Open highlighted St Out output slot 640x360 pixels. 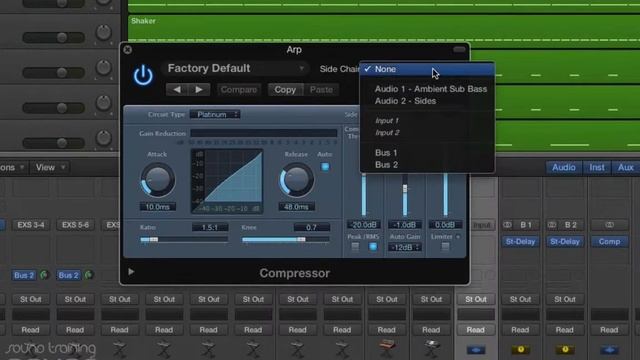click(476, 299)
